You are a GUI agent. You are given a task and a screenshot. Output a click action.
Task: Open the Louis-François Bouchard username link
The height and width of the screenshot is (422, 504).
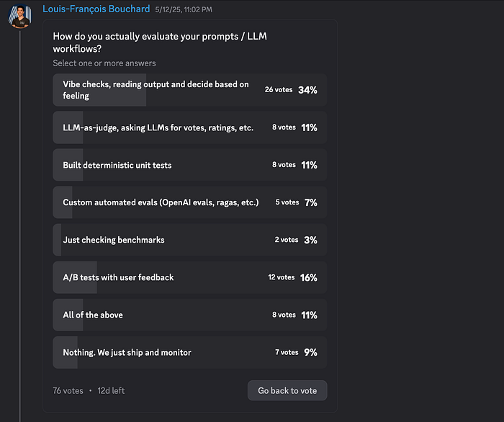point(96,9)
